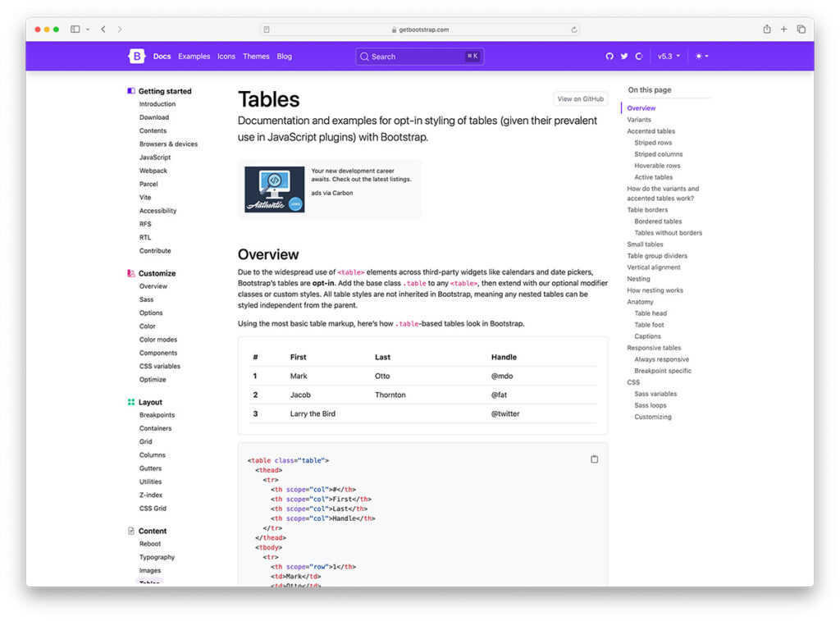Open CSS Grid sidebar link

tap(153, 509)
